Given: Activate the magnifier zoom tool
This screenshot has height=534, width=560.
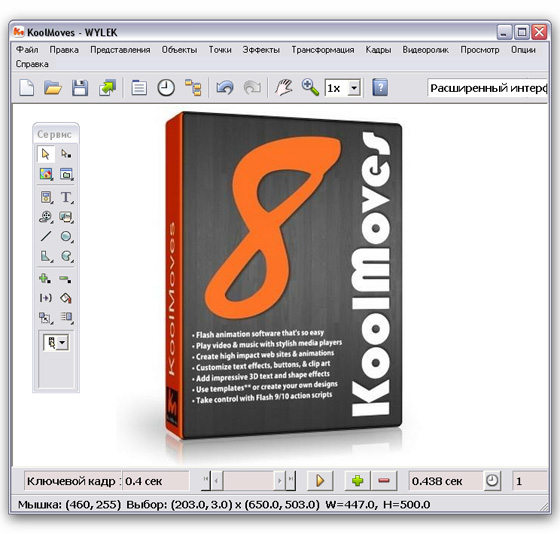Looking at the screenshot, I should click(x=310, y=88).
